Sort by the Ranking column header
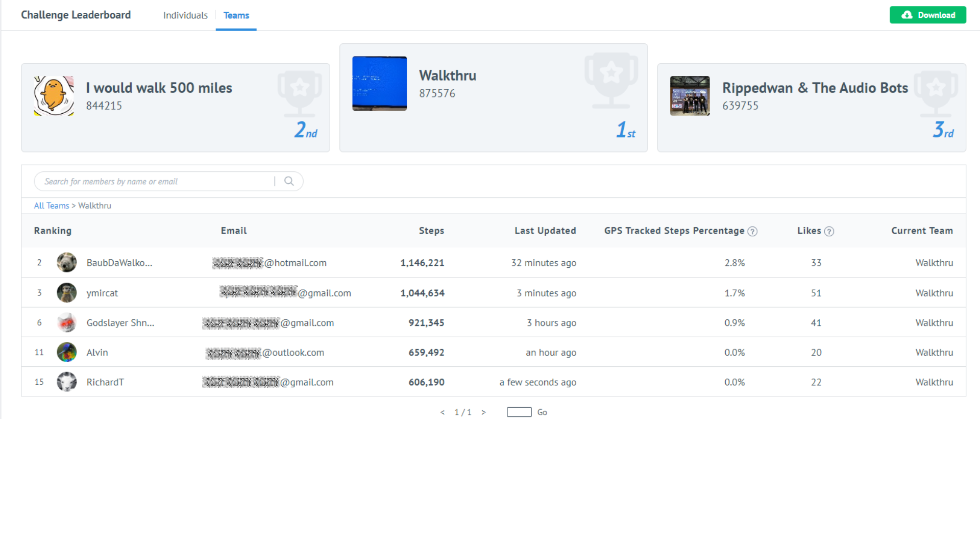980x551 pixels. (53, 231)
